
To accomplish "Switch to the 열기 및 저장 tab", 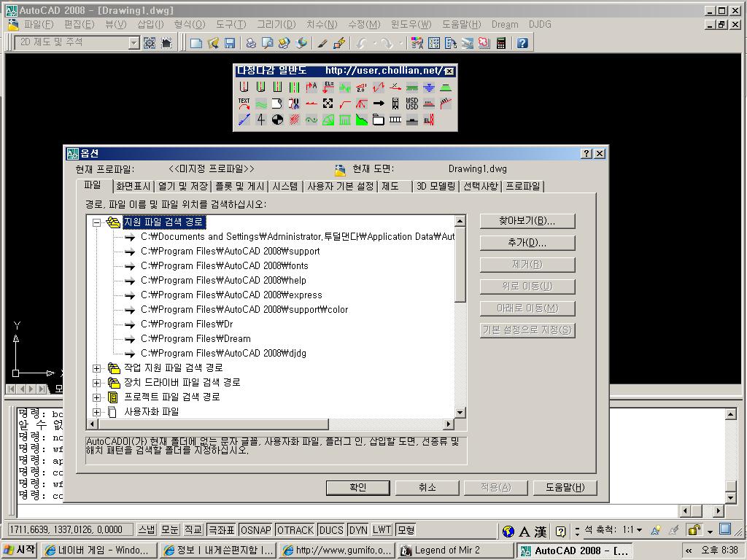I will point(183,186).
